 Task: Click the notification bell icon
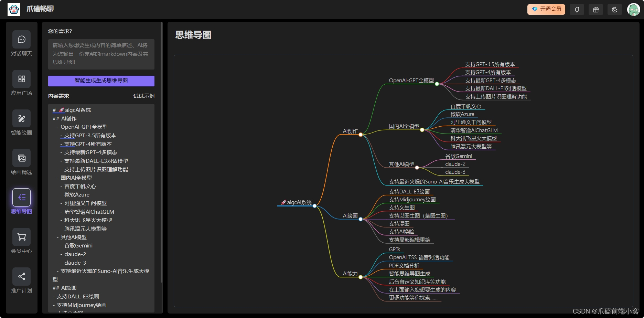(x=577, y=9)
